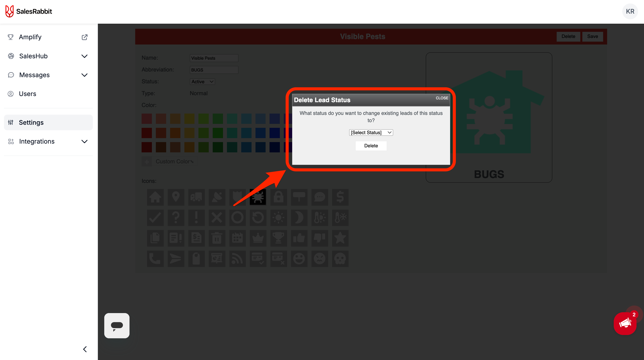
Task: Click the Abbreviation field containing BUGS
Action: coord(214,70)
